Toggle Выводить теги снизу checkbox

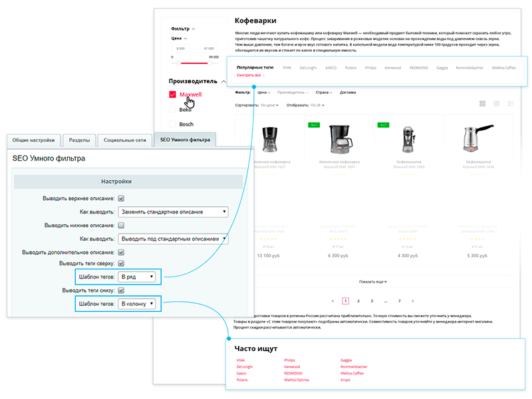coord(121,290)
